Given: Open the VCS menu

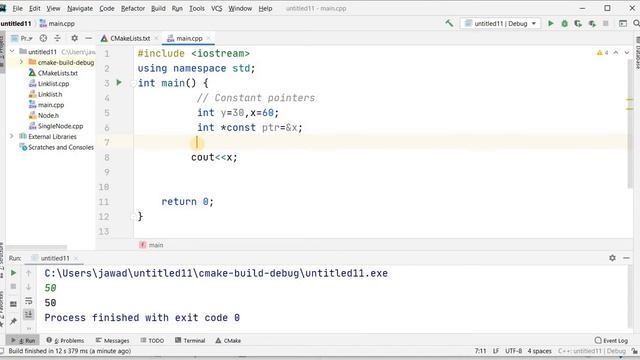Looking at the screenshot, I should 216,8.
